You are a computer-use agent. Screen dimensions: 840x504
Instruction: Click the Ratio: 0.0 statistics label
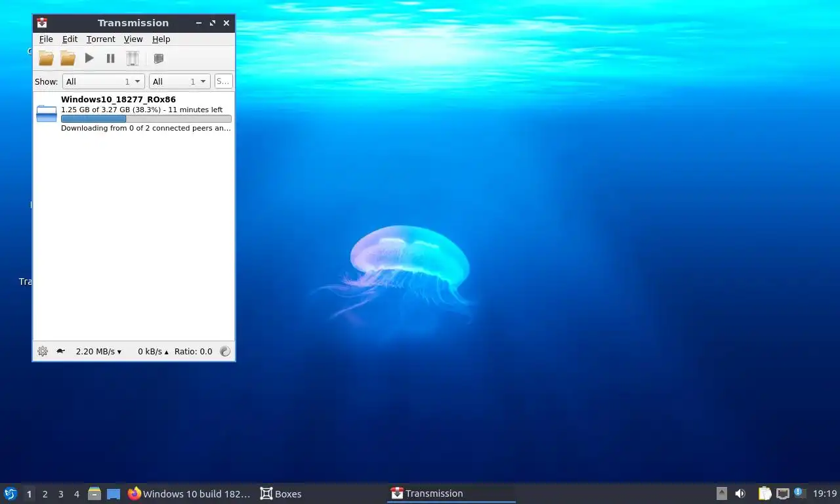coord(193,351)
